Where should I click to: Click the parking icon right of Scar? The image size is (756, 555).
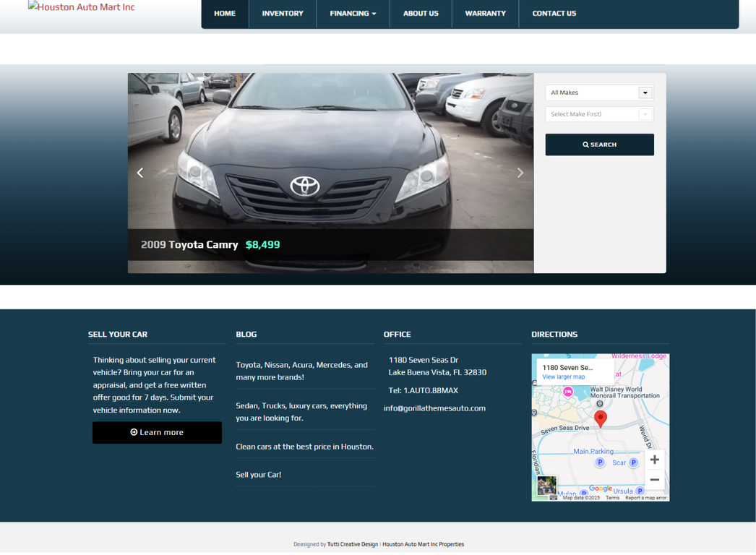634,462
